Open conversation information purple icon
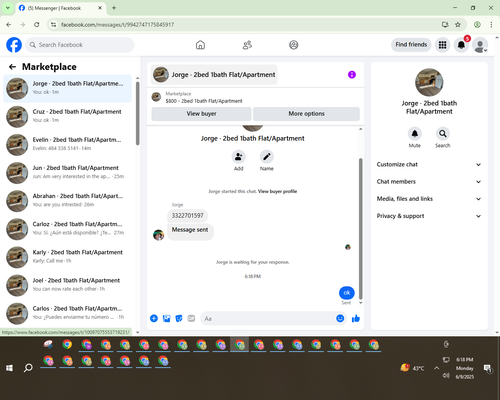 [352, 75]
